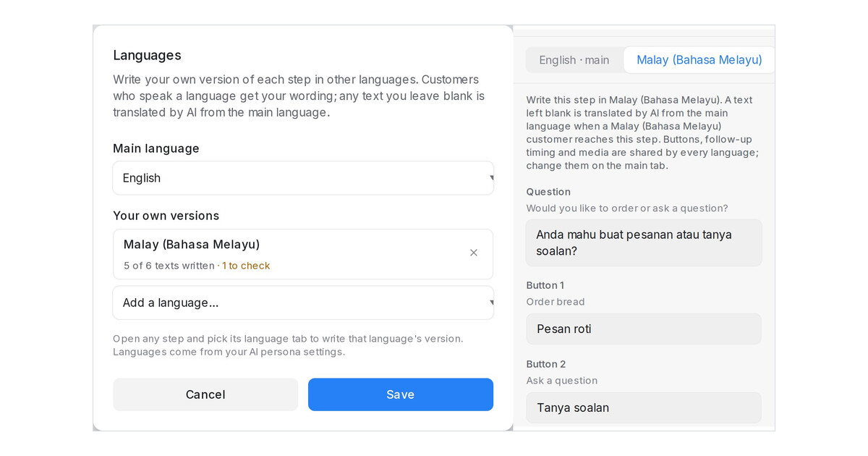Open the Main language English dropdown
Viewport: 868px width, 456px height.
coord(303,178)
